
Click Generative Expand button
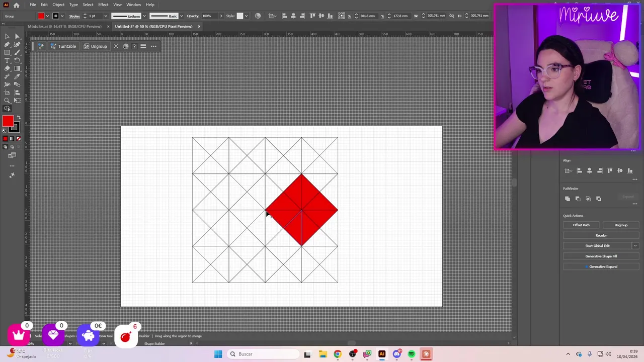[x=601, y=266]
